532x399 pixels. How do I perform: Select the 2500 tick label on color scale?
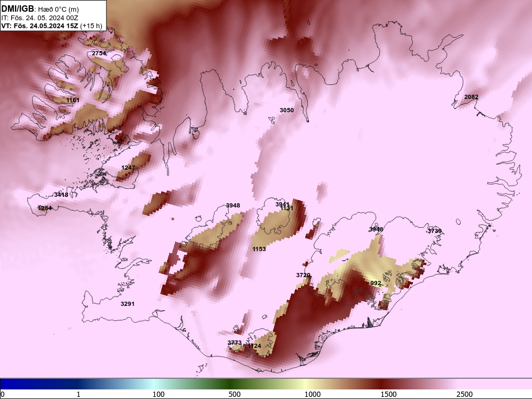464,394
